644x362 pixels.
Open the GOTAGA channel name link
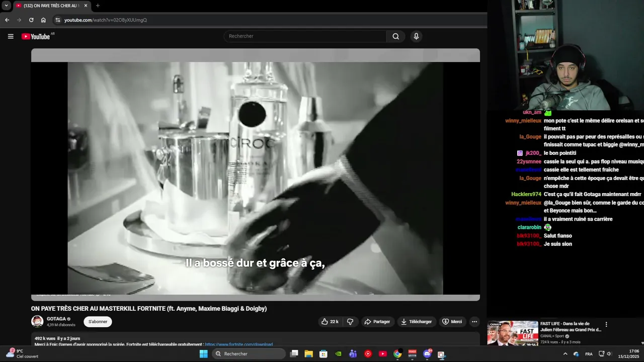[x=56, y=319]
